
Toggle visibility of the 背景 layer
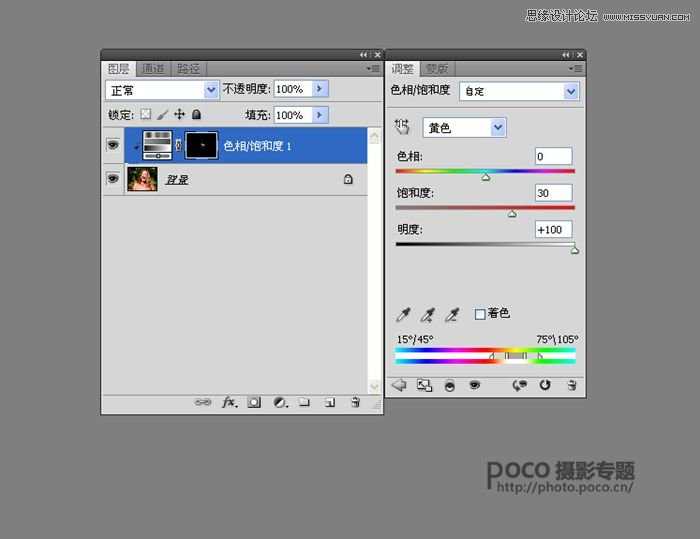point(113,179)
